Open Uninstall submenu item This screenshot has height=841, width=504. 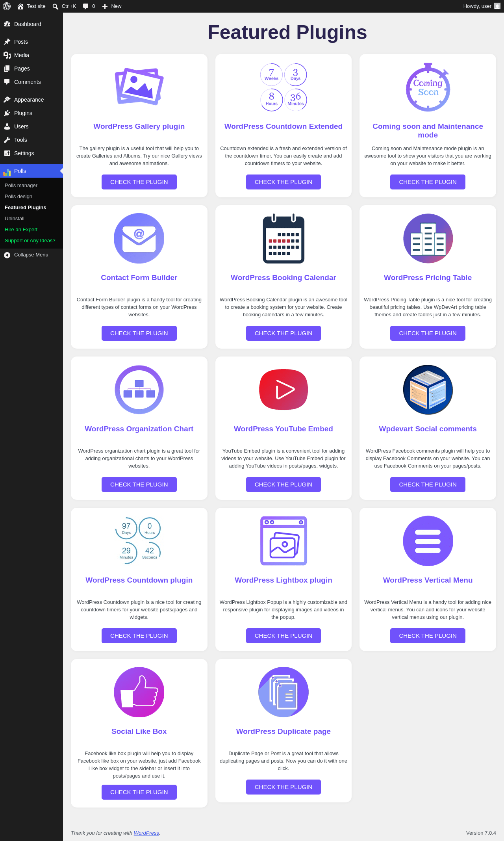click(15, 219)
